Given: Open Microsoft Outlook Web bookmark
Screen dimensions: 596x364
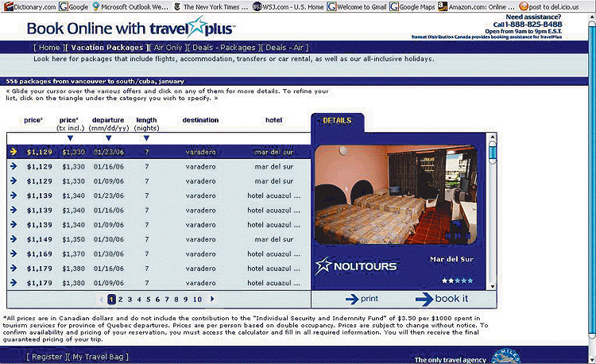Looking at the screenshot, I should click(x=130, y=6).
